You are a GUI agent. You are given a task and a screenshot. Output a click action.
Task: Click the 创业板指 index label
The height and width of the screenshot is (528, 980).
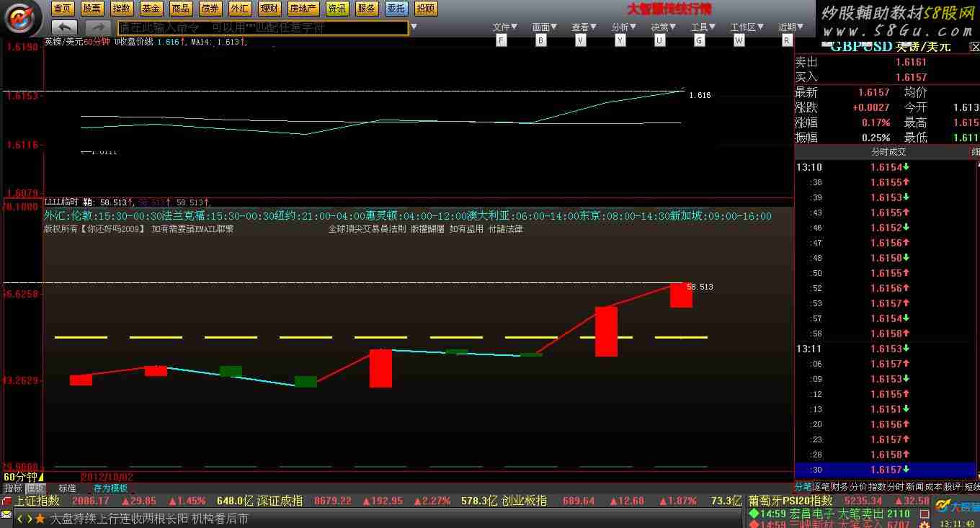point(525,501)
